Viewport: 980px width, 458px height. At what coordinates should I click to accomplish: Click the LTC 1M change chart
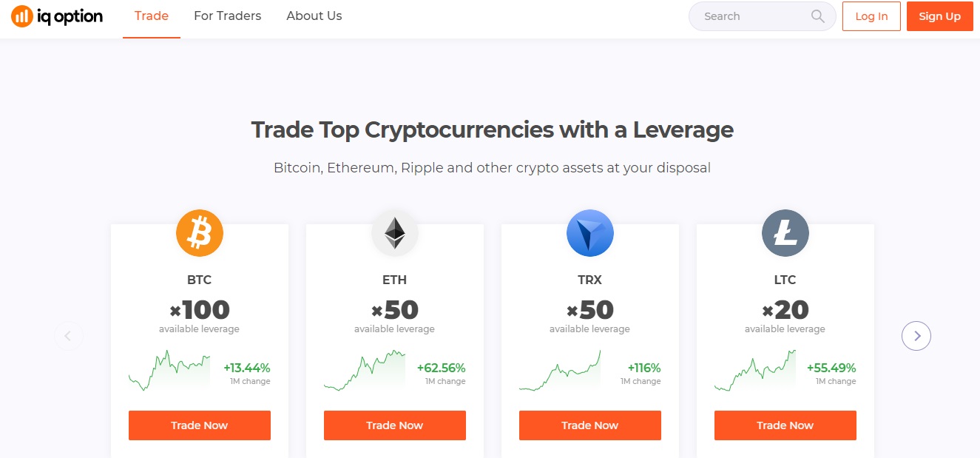click(x=755, y=371)
